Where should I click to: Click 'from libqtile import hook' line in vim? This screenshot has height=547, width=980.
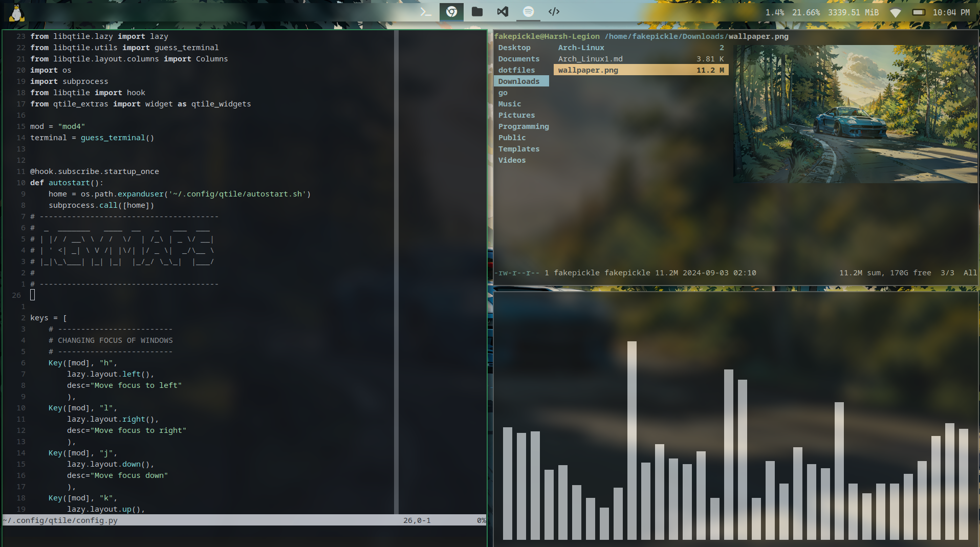click(88, 93)
